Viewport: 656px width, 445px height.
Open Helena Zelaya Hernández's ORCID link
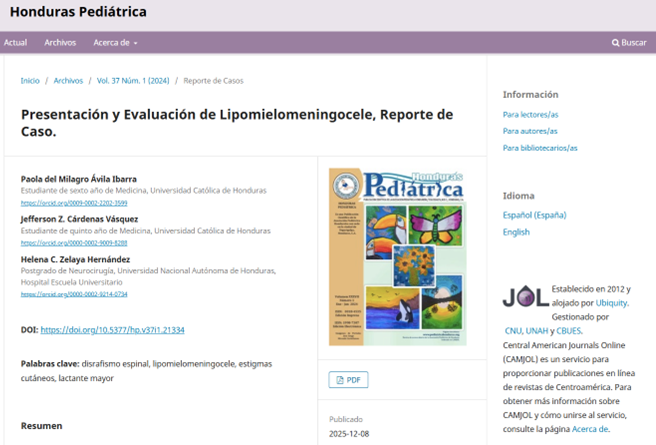[x=60, y=294]
